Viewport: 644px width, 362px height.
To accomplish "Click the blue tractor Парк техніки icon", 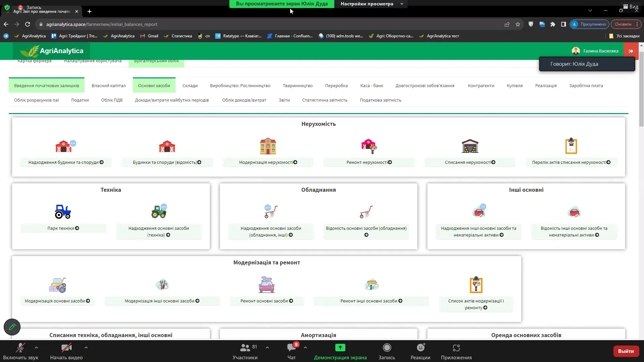I will click(63, 212).
